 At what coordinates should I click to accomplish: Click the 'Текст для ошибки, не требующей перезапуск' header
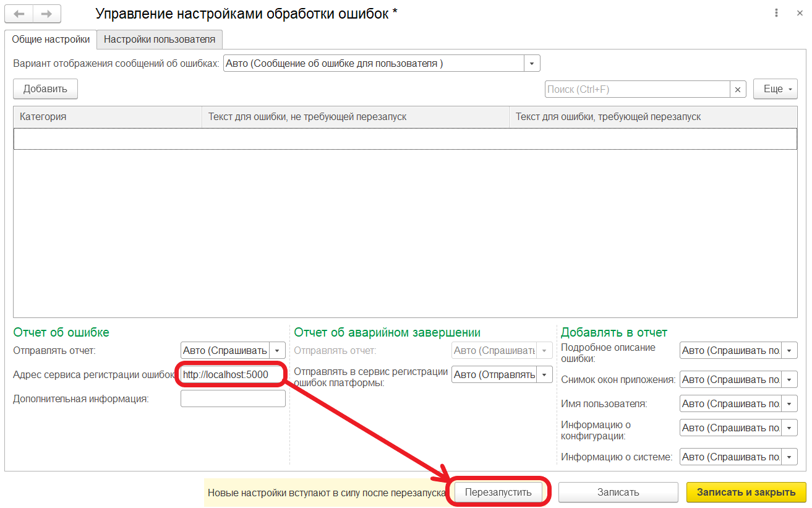tap(355, 116)
